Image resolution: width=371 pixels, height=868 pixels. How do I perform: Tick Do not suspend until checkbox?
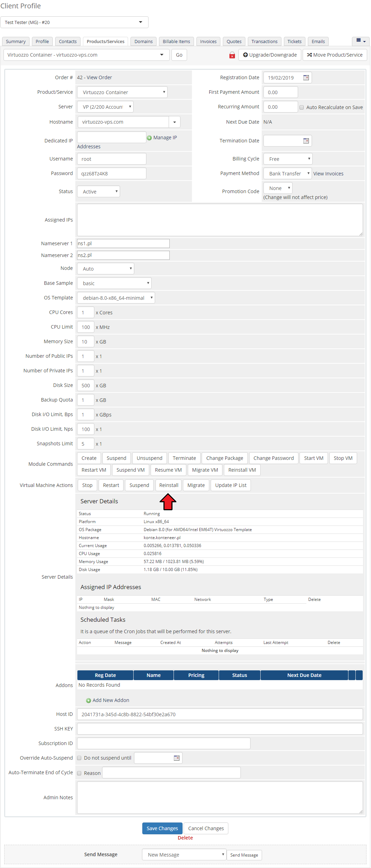coord(79,758)
